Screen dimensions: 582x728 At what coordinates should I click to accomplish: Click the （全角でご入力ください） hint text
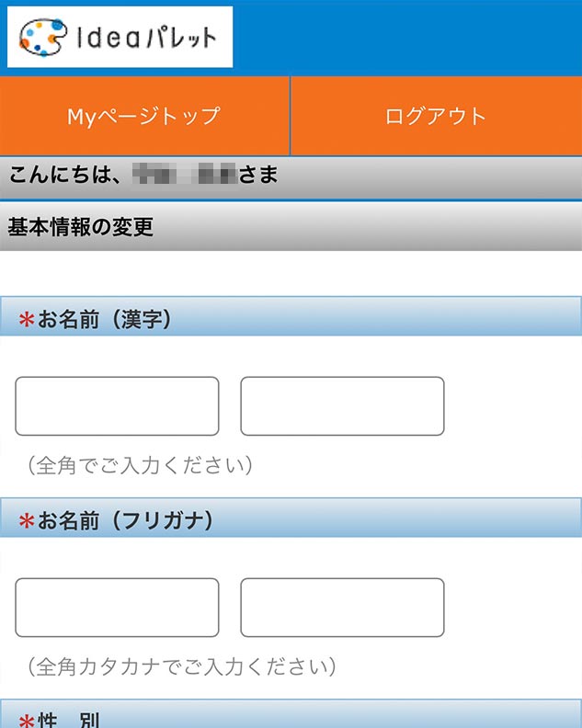click(x=140, y=465)
